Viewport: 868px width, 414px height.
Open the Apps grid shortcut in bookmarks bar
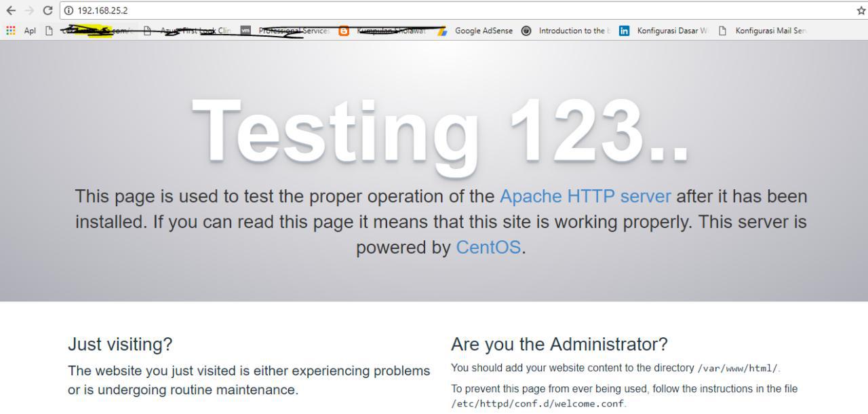pyautogui.click(x=20, y=31)
